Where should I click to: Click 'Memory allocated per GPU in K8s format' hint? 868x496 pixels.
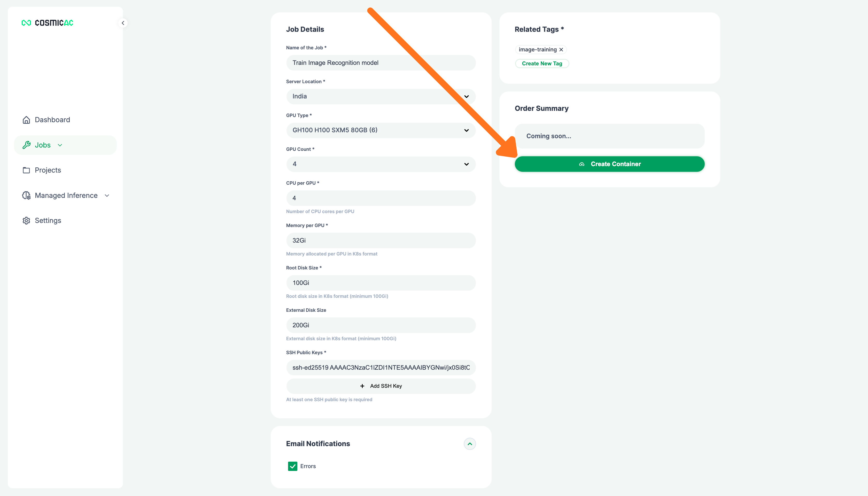click(331, 254)
